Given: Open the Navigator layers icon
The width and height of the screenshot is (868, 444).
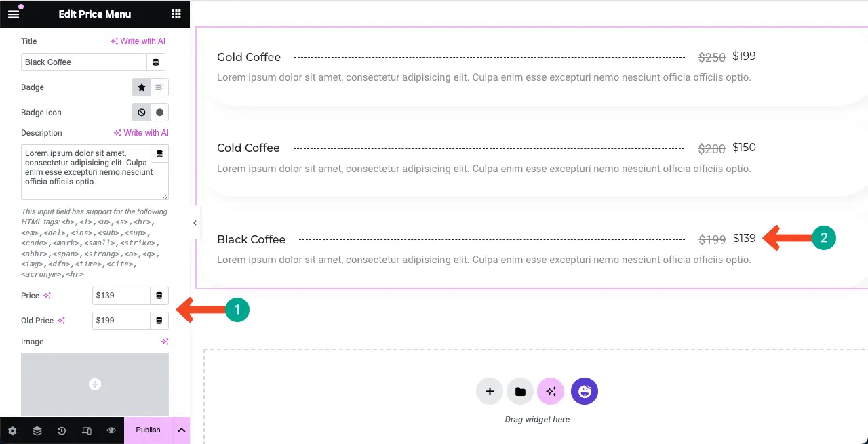Looking at the screenshot, I should click(x=37, y=430).
